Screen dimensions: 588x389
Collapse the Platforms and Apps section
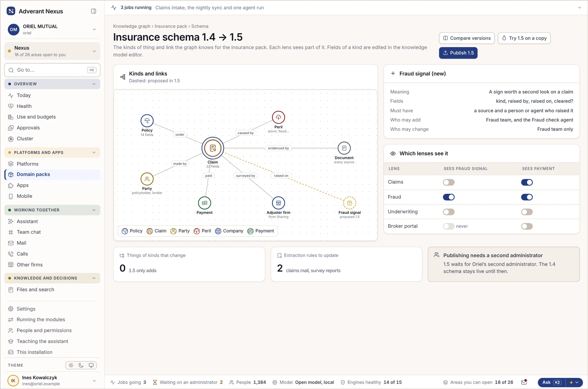coord(52,152)
